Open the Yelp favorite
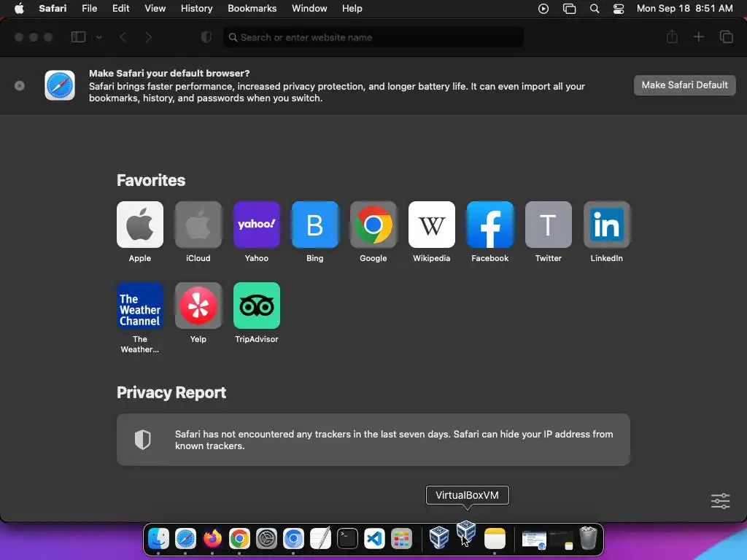Viewport: 747px width, 560px height. 198,306
